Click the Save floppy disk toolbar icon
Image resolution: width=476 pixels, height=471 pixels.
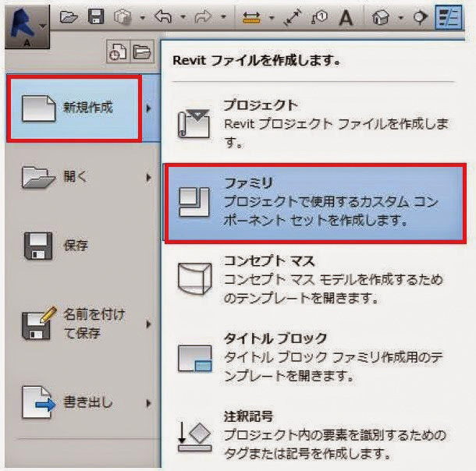point(96,16)
